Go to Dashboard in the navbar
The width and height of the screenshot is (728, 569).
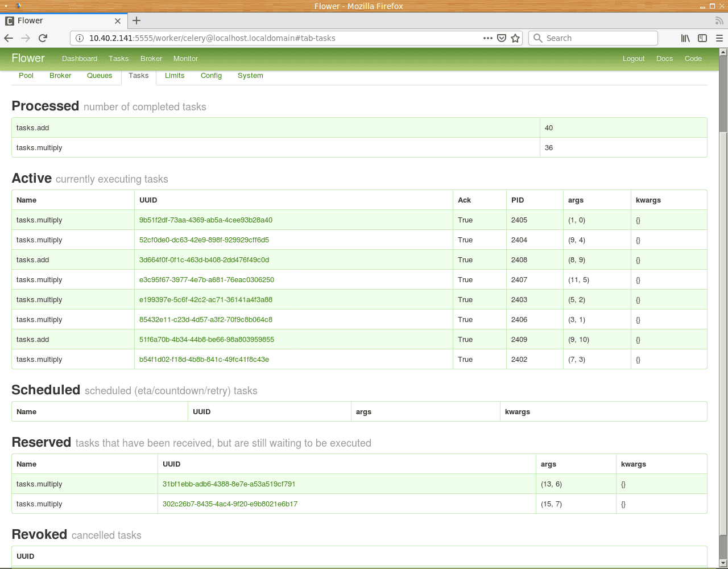(80, 59)
